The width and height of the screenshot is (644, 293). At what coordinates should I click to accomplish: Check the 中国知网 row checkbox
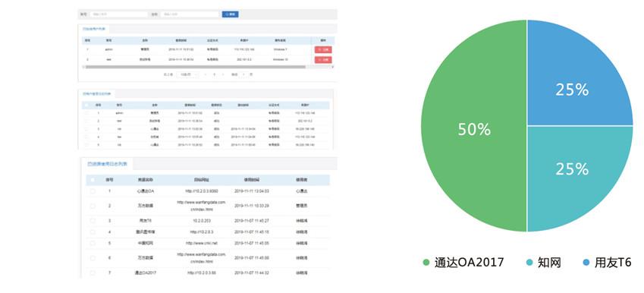[x=93, y=243]
